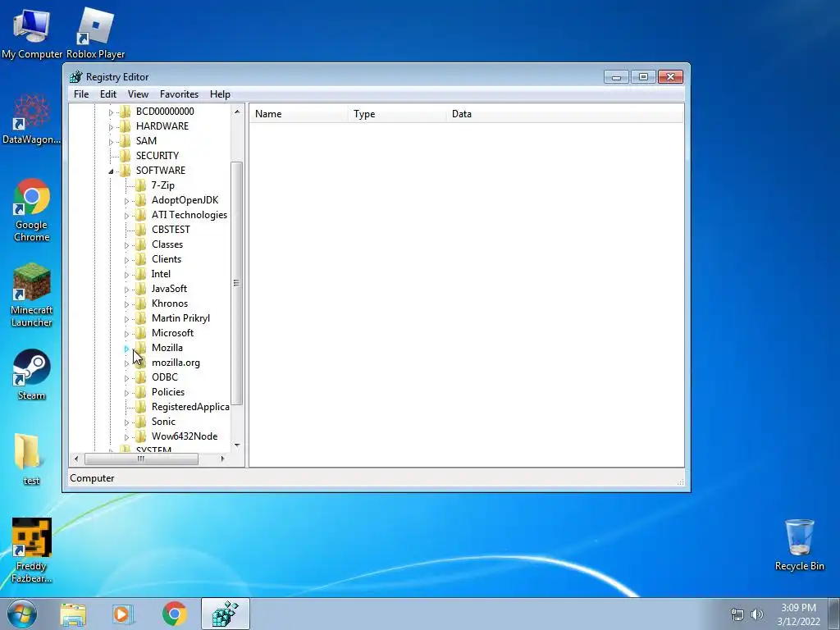Click the Name column header
This screenshot has height=630, width=840.
[x=299, y=114]
